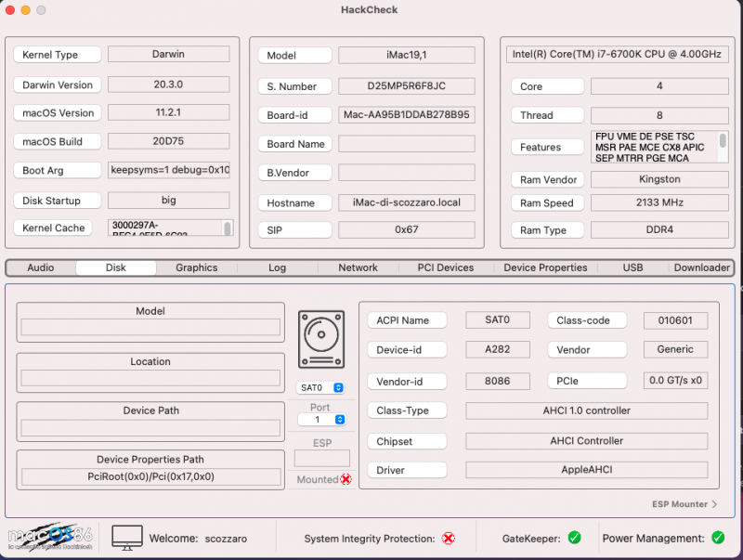The image size is (743, 560).
Task: Click the System Integrity Protection red X icon
Action: 449,538
